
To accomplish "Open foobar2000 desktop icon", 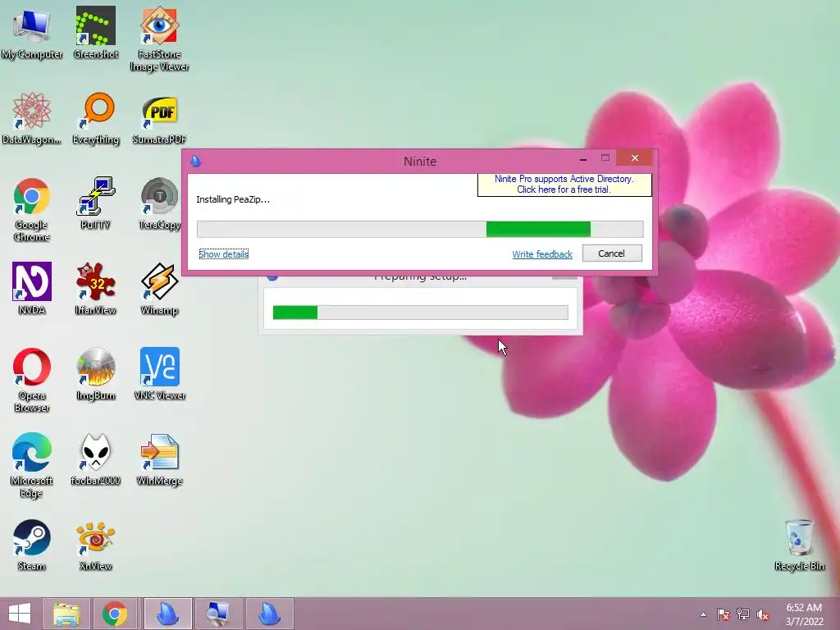I will point(95,459).
